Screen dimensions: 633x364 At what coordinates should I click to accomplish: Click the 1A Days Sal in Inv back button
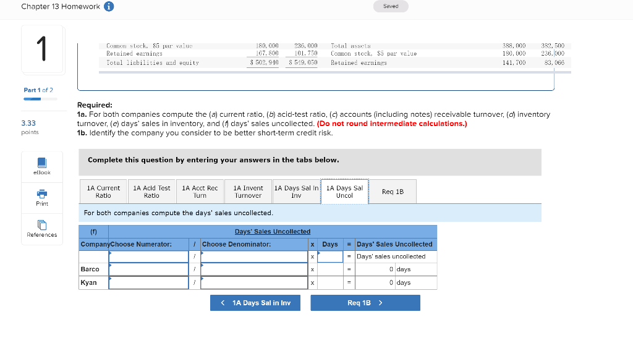pyautogui.click(x=255, y=302)
